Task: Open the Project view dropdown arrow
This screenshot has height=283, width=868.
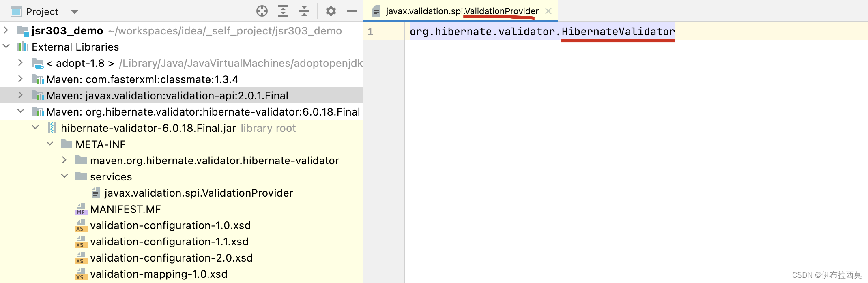Action: (75, 12)
